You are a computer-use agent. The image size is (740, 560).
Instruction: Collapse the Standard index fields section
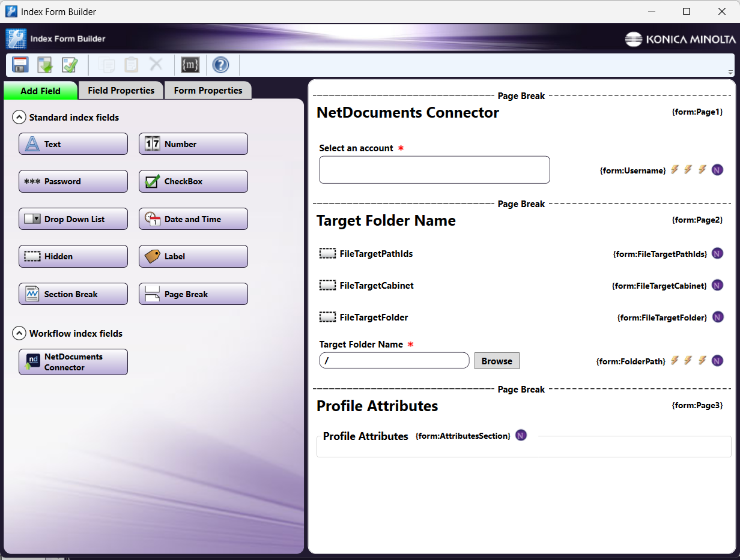pos(19,117)
